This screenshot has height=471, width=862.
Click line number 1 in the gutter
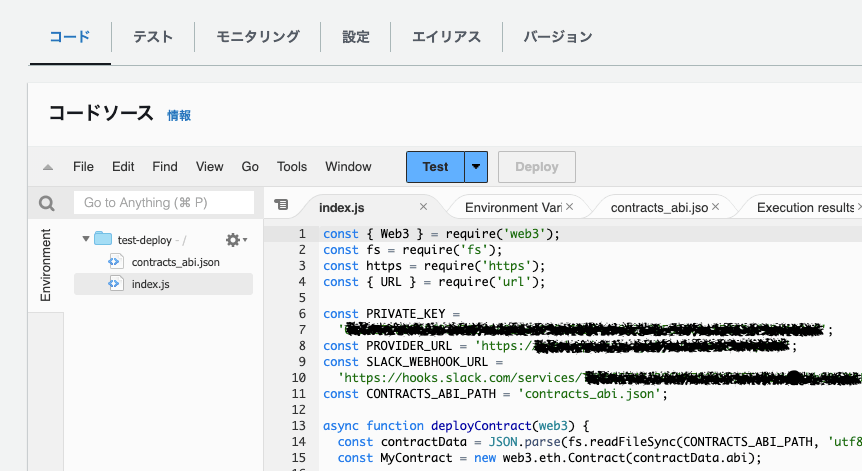click(302, 234)
